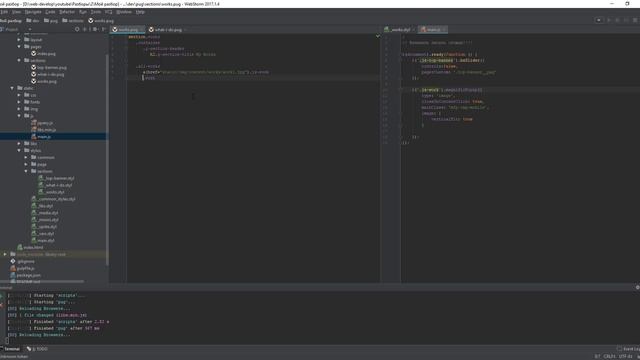Image resolution: width=640 pixels, height=360 pixels.
Task: Select works.pug in the project tree
Action: click(x=44, y=81)
